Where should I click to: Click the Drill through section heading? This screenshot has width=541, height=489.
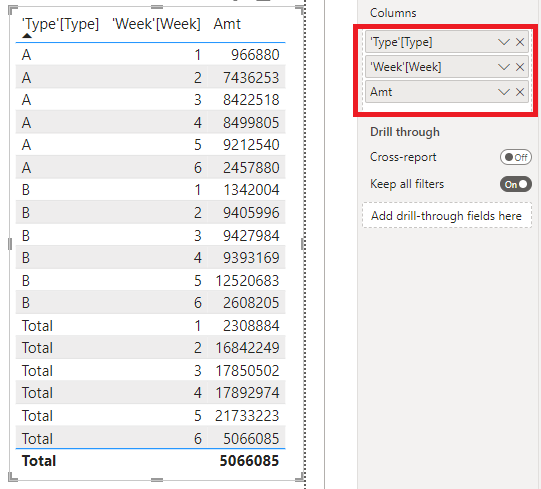coord(405,132)
